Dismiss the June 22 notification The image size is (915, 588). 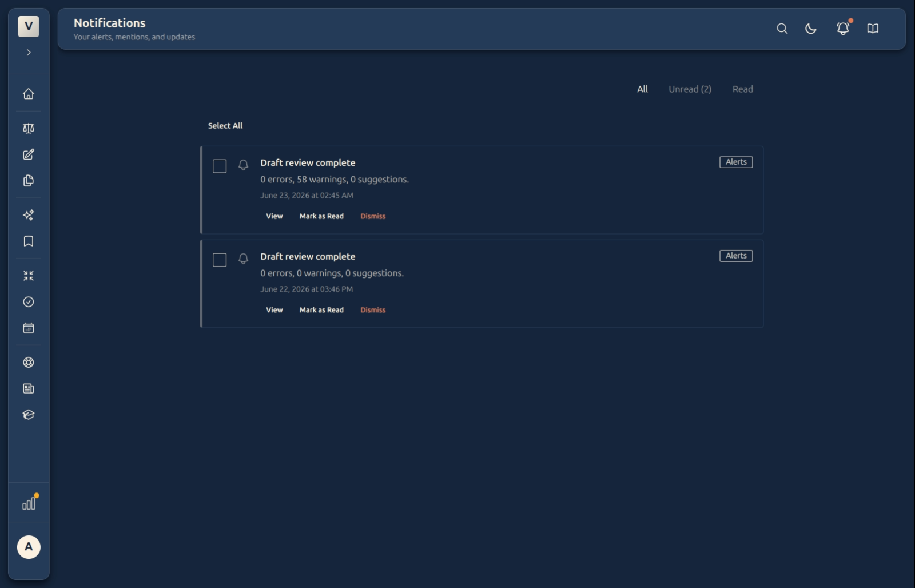click(x=373, y=310)
